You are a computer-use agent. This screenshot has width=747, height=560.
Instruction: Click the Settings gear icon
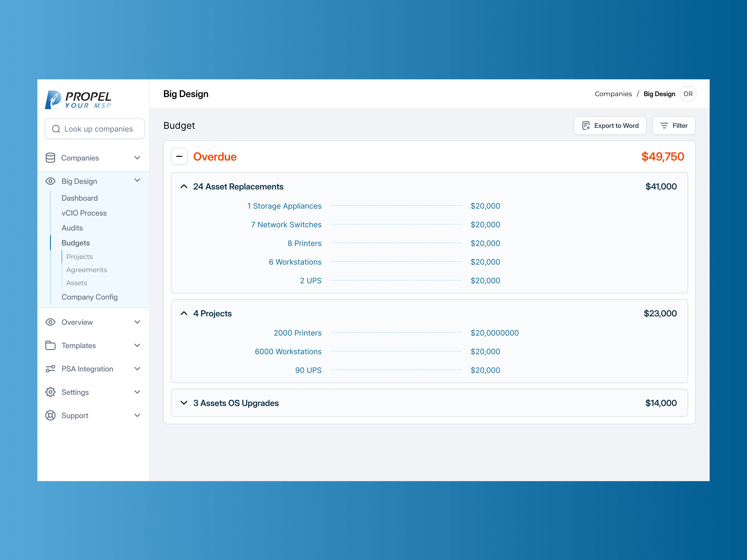[x=50, y=392]
